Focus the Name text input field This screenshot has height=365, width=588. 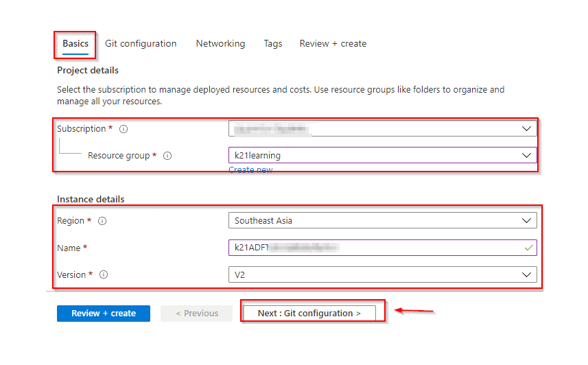[374, 248]
